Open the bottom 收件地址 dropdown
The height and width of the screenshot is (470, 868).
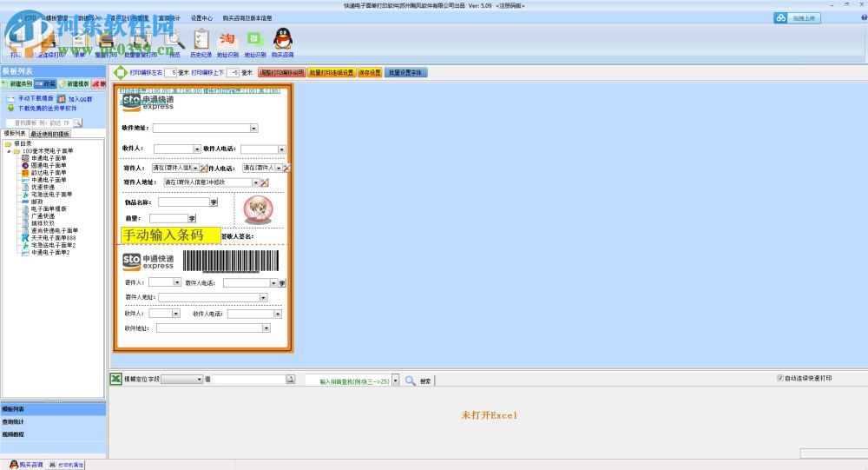(x=266, y=328)
